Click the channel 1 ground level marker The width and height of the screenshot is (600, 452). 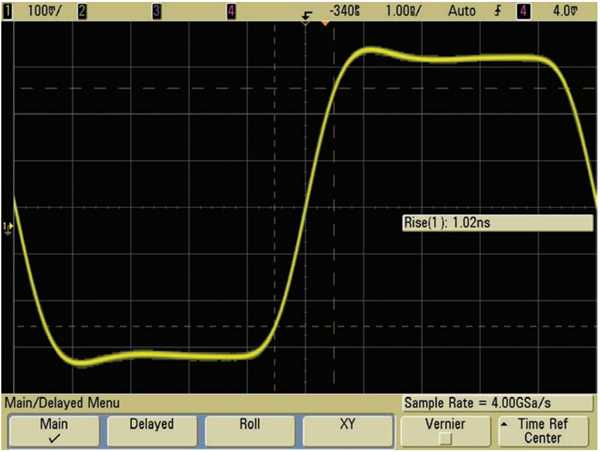pos(8,228)
